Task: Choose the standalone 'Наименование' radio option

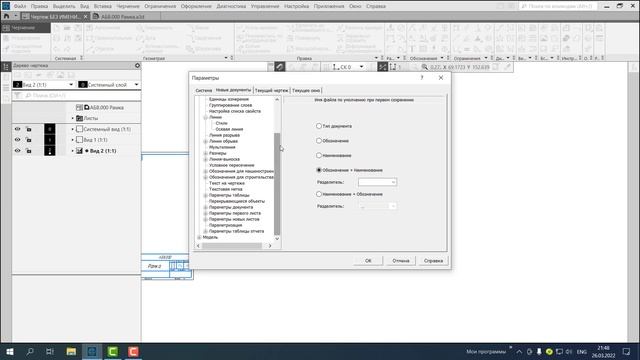Action: (319, 156)
